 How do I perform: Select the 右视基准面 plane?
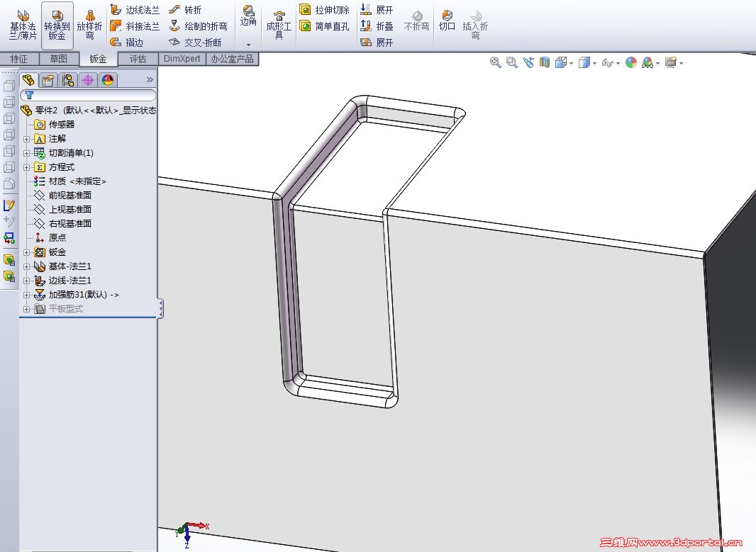pos(63,223)
